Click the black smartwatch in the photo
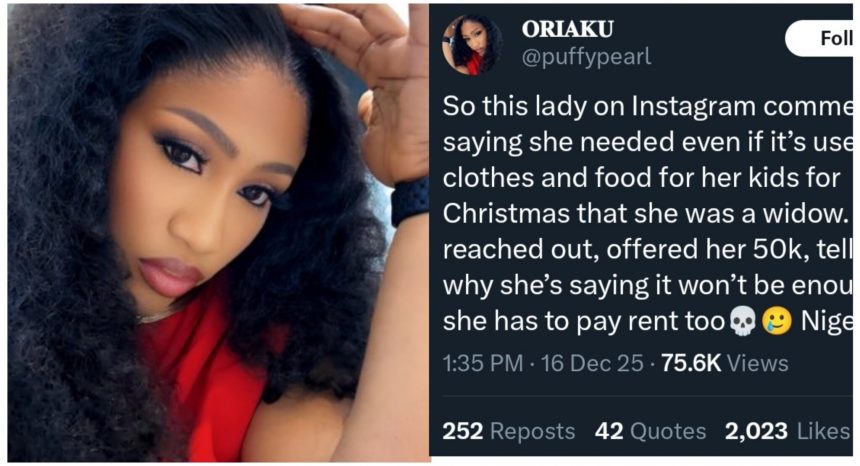This screenshot has height=466, width=860. (410, 199)
